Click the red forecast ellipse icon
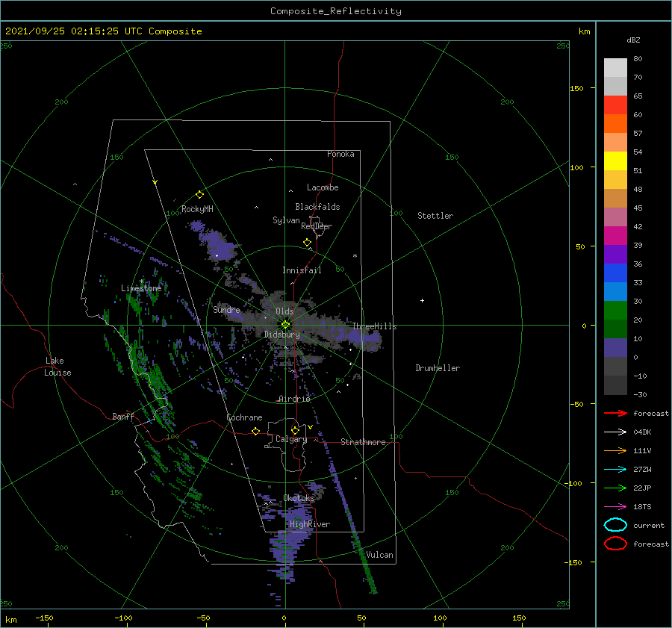This screenshot has height=628, width=672. tap(615, 544)
